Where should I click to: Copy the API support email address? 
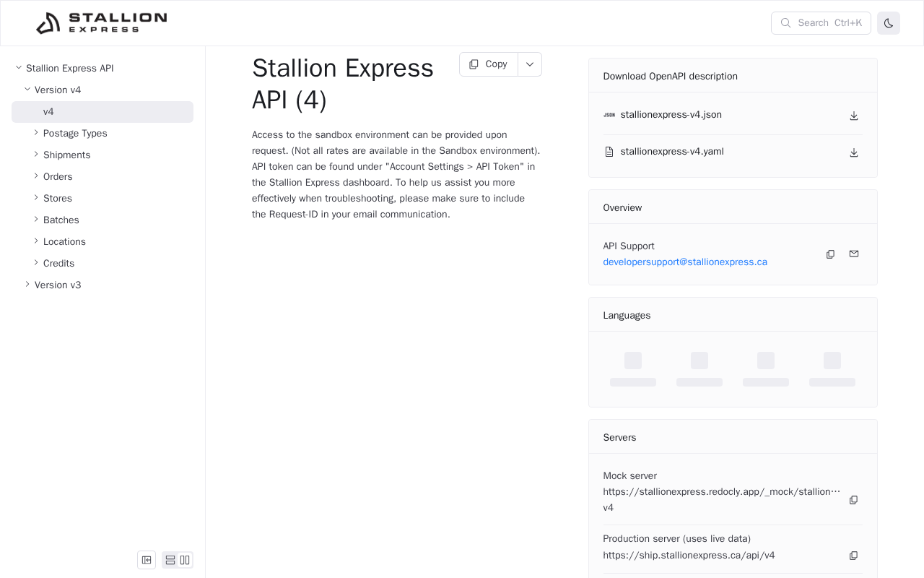pyautogui.click(x=830, y=254)
